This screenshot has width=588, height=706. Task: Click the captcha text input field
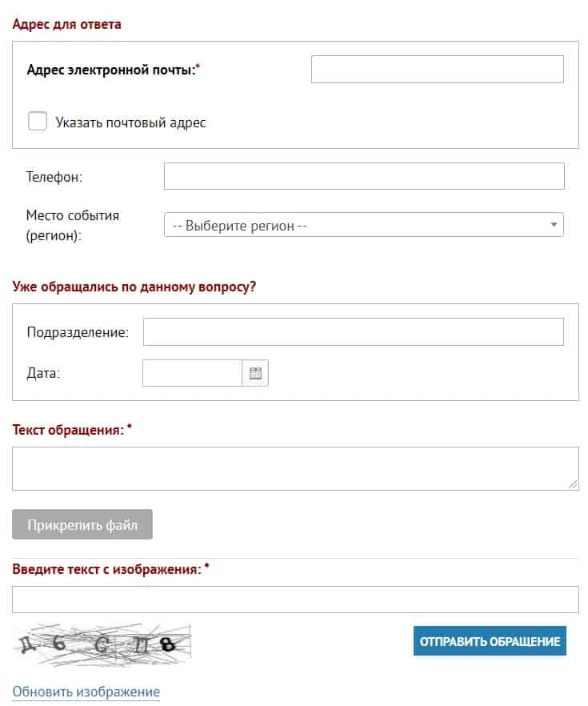pos(294,600)
